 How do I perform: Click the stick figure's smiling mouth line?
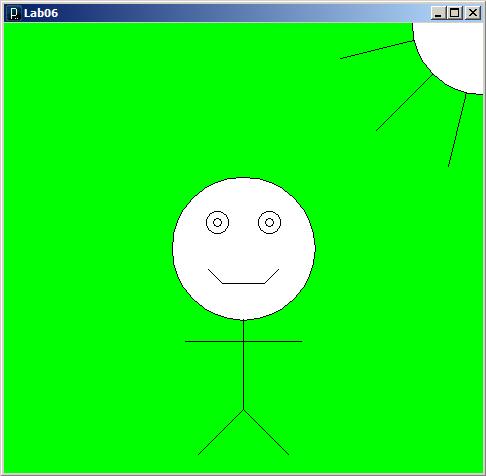(x=244, y=283)
